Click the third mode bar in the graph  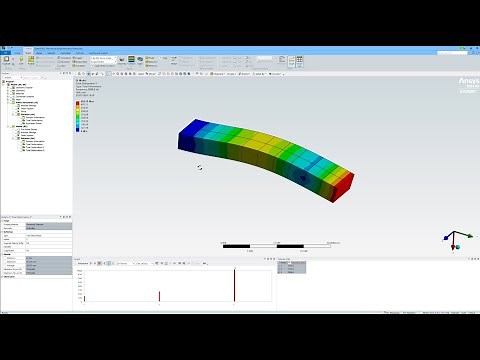[234, 285]
